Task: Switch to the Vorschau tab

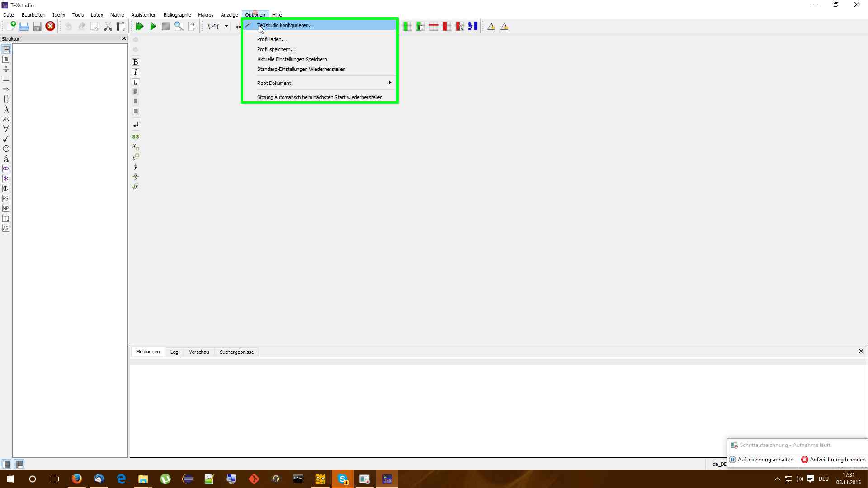Action: click(x=199, y=352)
